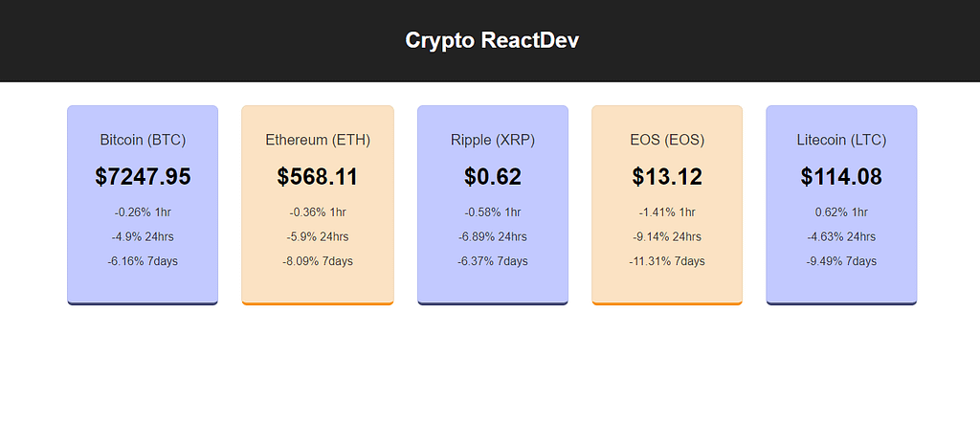Click the Crypto ReactDev header title
Image resolution: width=980 pixels, height=423 pixels.
click(x=492, y=40)
